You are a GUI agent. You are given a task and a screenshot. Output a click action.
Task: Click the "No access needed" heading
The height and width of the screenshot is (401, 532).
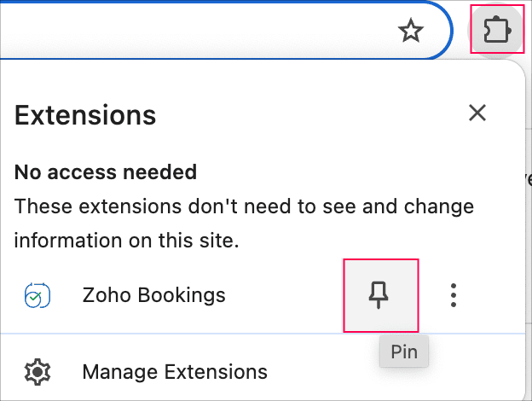[x=106, y=172]
